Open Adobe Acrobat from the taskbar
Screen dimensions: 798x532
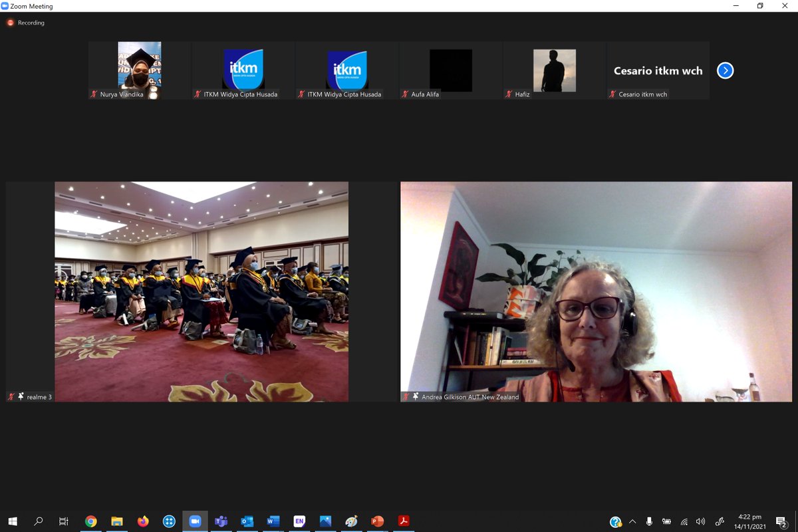(x=403, y=521)
